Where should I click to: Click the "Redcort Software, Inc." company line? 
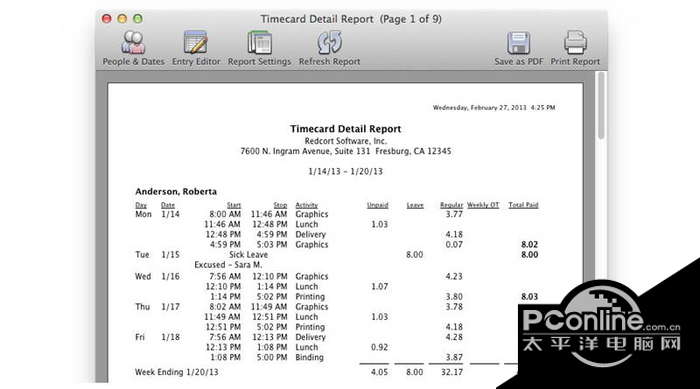[x=346, y=141]
